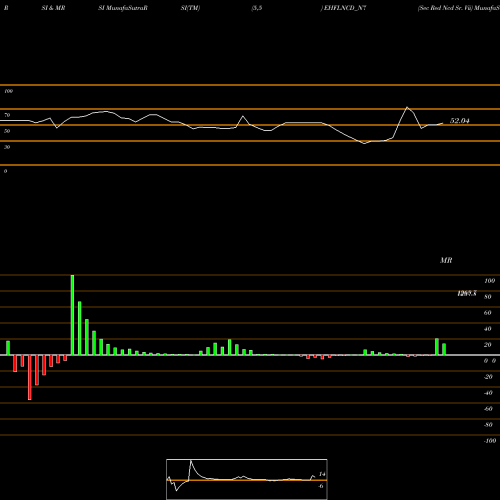
Task: Click the 1203.3 value label in the MR panel
Action: 467,293
